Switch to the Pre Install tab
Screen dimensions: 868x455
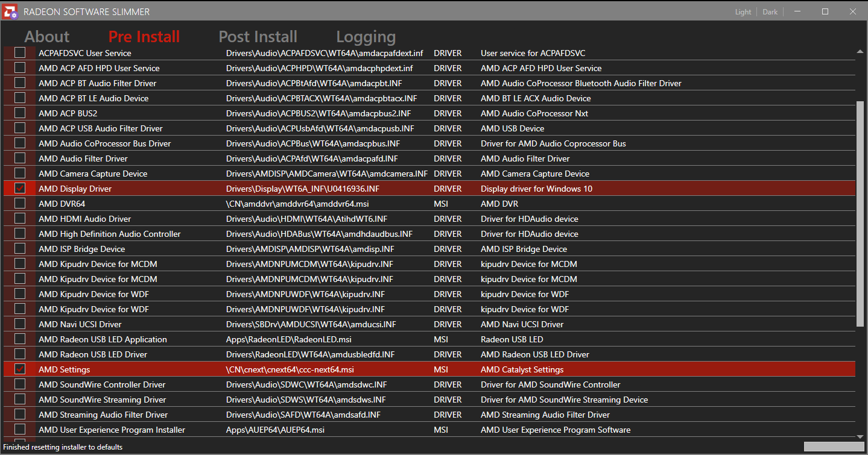(144, 37)
